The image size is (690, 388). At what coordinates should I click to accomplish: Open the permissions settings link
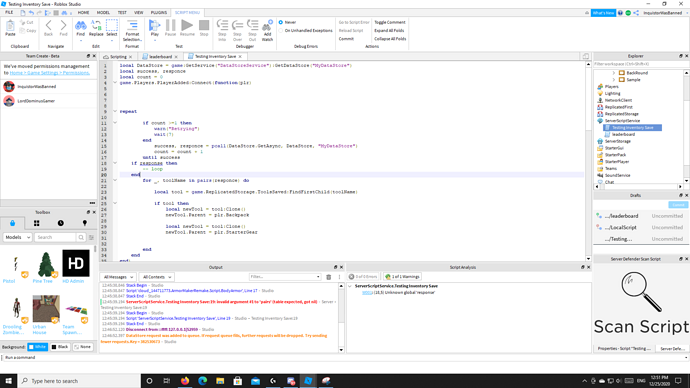[50, 73]
